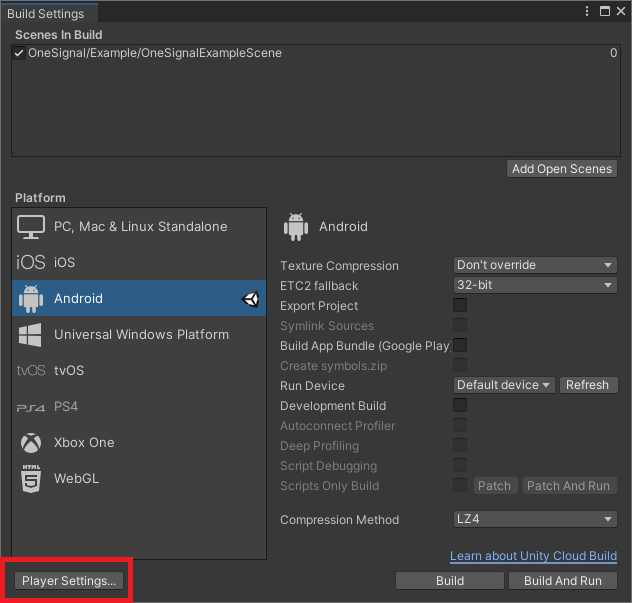Select the iOS platform row
The image size is (632, 603).
pos(139,262)
